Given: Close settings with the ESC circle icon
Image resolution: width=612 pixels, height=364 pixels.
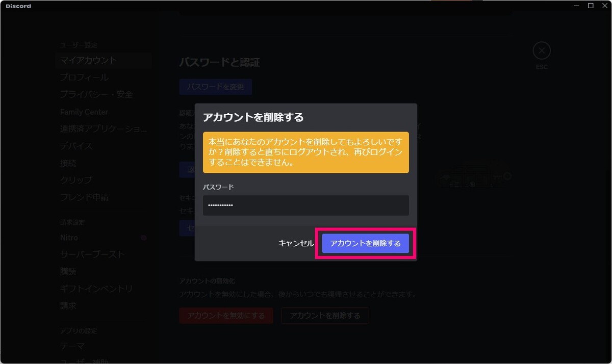Looking at the screenshot, I should tap(542, 51).
